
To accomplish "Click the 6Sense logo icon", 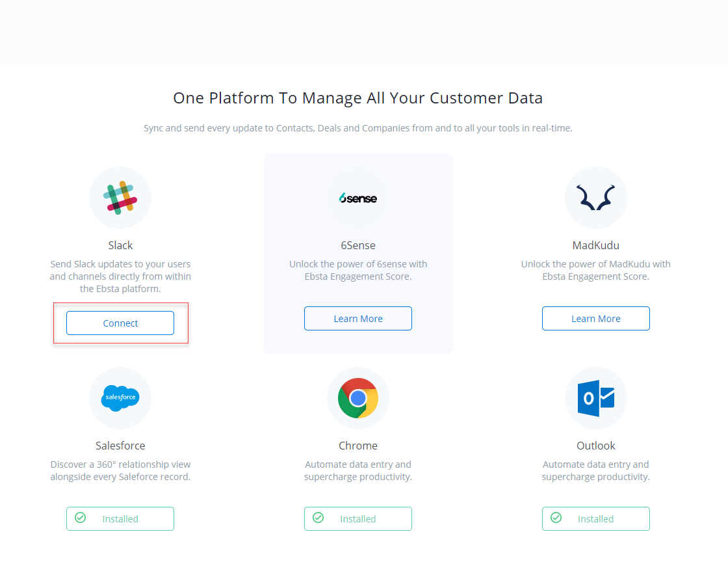I will click(x=358, y=198).
